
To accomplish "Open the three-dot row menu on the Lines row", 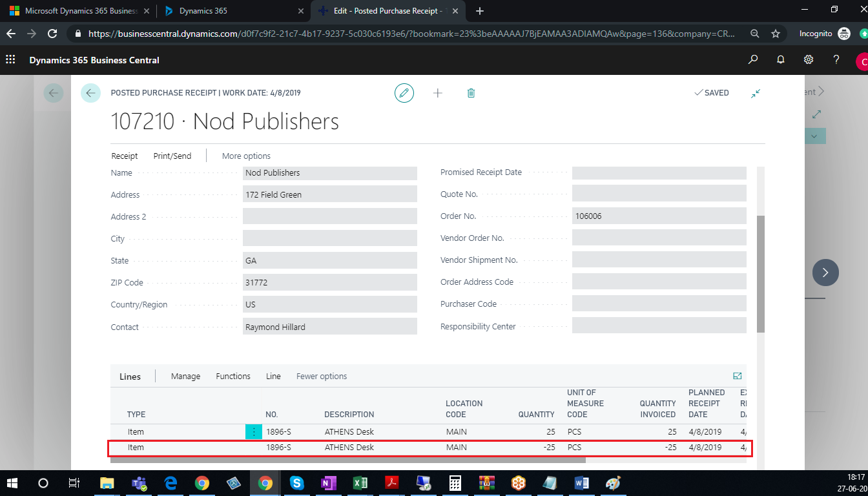I will 253,431.
